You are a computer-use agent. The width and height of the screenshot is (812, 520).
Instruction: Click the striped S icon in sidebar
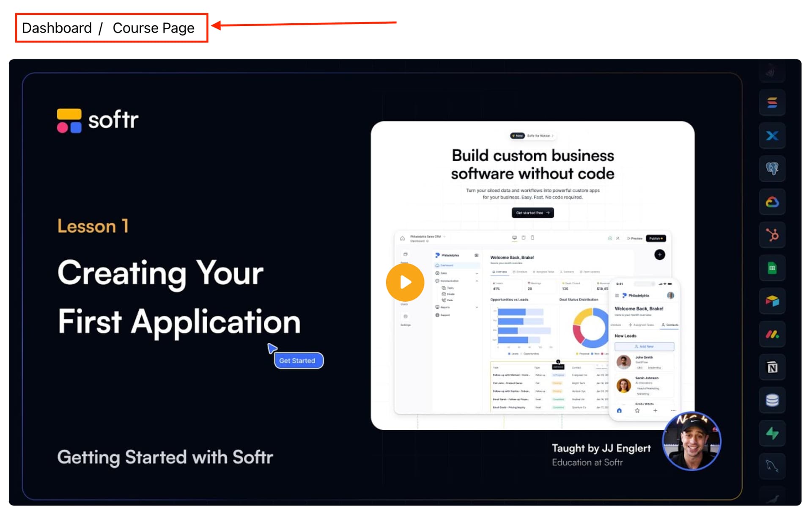click(x=772, y=103)
